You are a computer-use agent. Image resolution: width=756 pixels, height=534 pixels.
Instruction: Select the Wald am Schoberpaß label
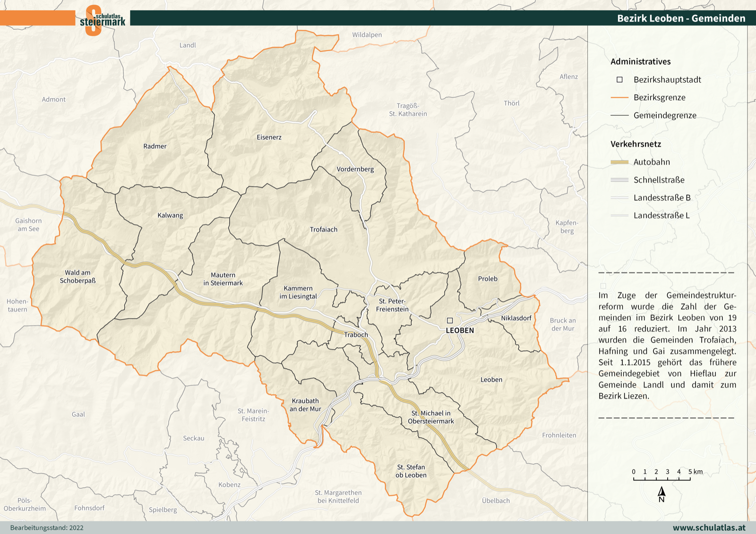pos(77,277)
